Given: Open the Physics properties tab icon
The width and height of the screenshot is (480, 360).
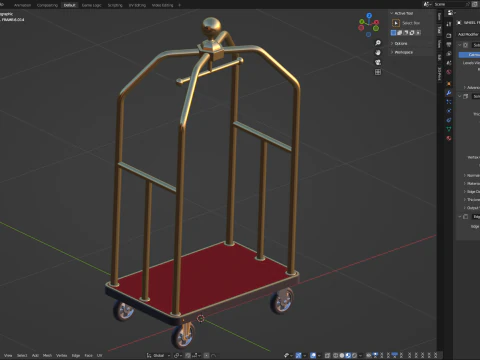Looking at the screenshot, I should (x=449, y=111).
